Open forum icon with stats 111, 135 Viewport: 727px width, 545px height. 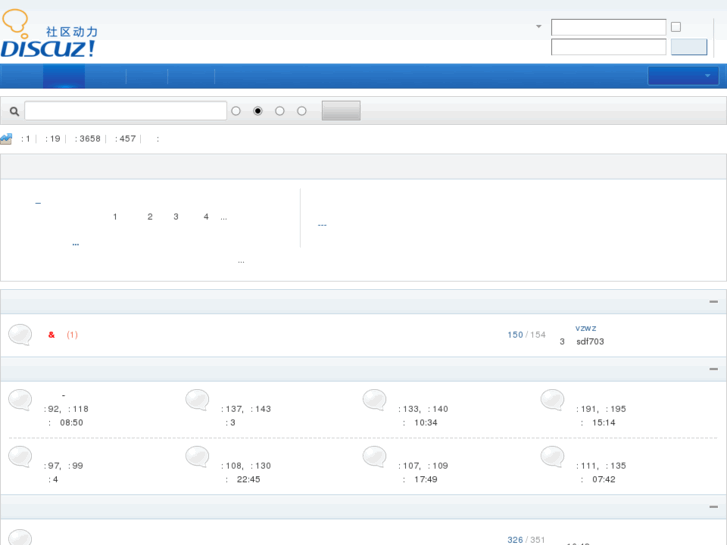552,456
